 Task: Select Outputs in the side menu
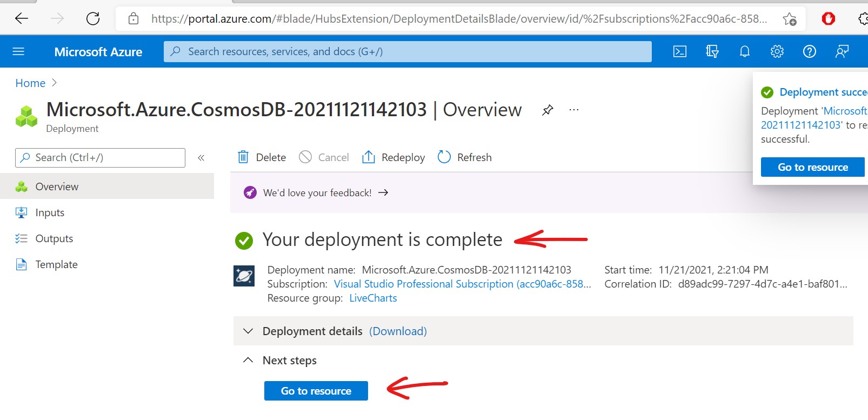pos(54,238)
